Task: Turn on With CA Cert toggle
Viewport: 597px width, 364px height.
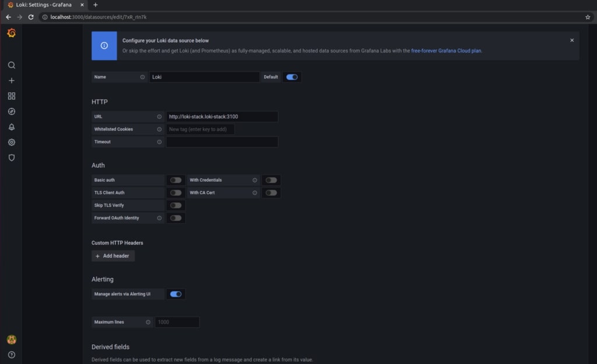Action: (x=271, y=193)
